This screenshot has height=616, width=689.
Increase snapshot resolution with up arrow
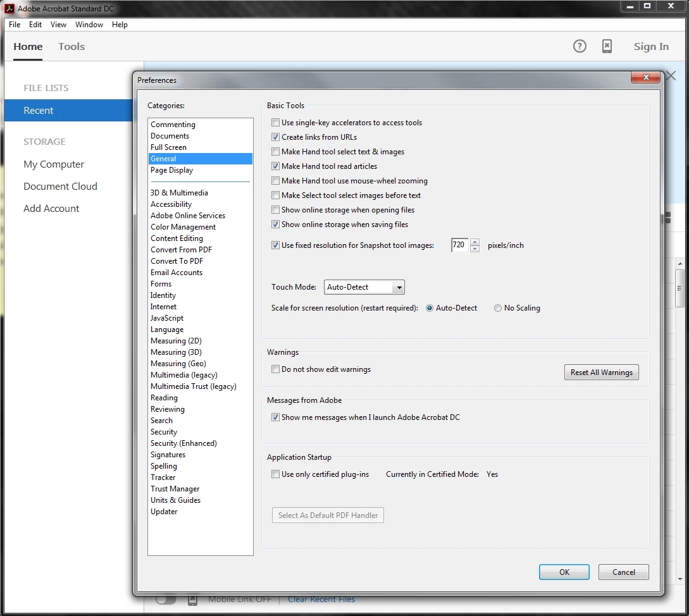(x=475, y=242)
